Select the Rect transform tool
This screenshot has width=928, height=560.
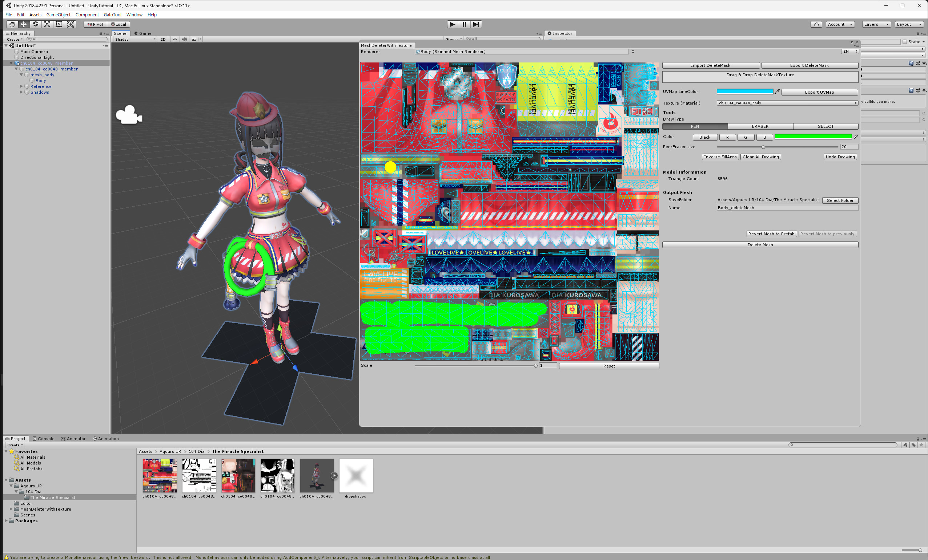click(59, 24)
